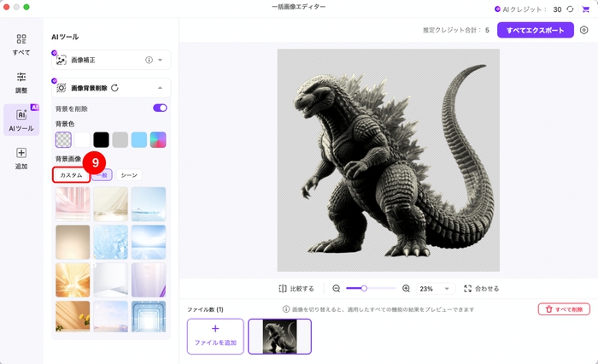Open export settings hexagon icon
This screenshot has width=598, height=364.
pos(583,30)
